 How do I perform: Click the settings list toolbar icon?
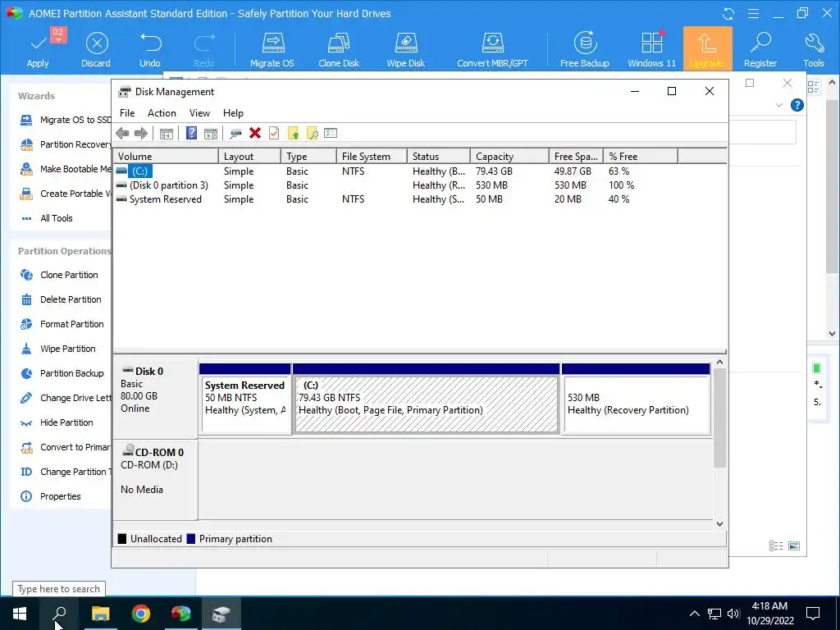pyautogui.click(x=331, y=134)
